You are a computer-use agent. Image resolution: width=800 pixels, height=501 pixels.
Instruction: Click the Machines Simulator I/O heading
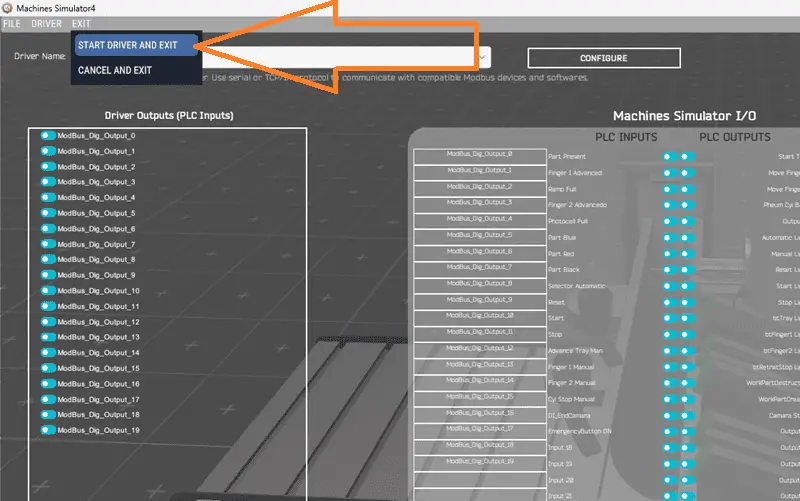(685, 116)
